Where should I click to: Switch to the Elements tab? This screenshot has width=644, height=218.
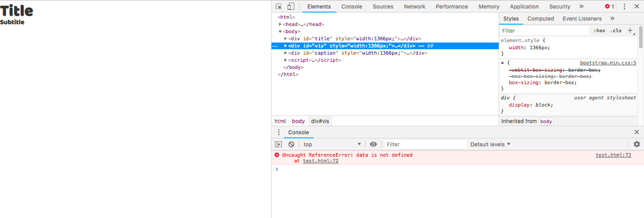[x=319, y=6]
